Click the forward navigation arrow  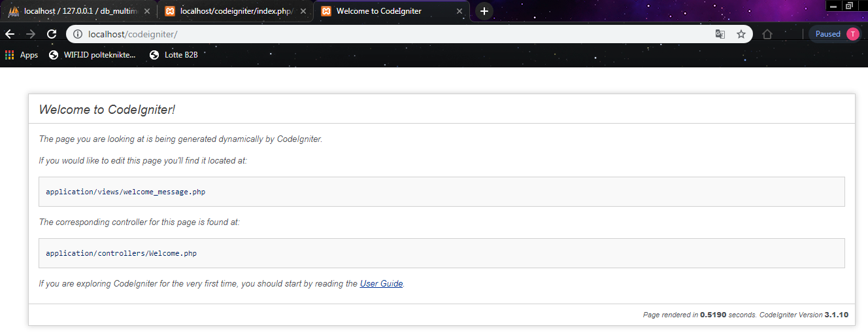[x=30, y=34]
